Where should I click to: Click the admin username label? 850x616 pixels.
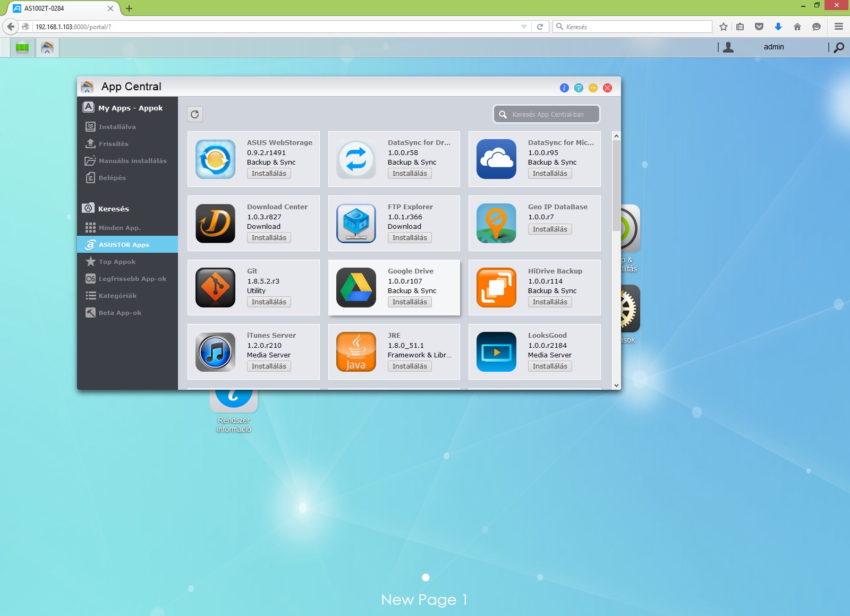[773, 47]
